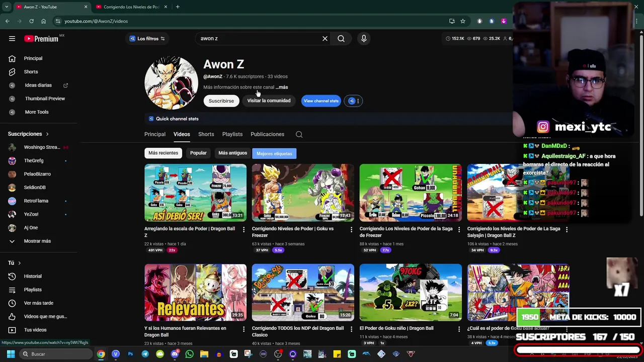644x362 pixels.
Task: Open three-dot menu for Saga de Freezer video
Action: point(459,229)
